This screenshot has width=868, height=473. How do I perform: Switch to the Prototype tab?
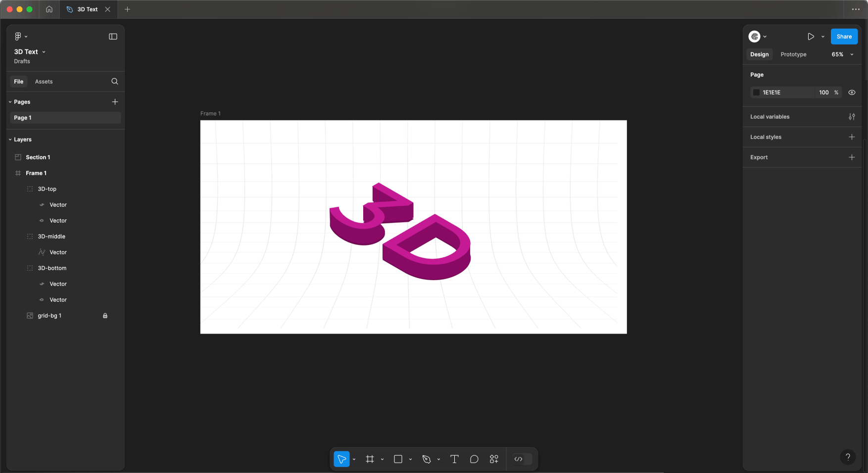click(x=793, y=54)
